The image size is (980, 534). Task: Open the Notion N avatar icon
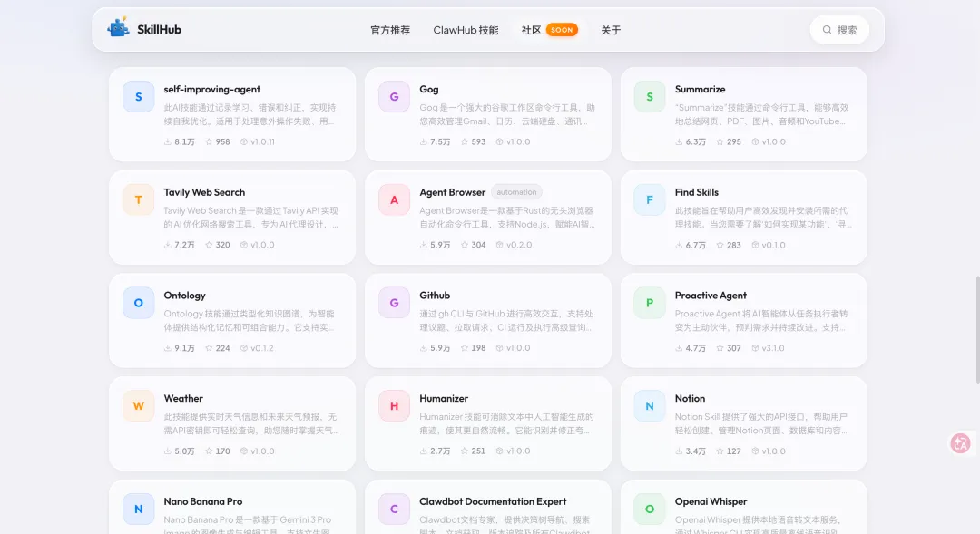650,406
